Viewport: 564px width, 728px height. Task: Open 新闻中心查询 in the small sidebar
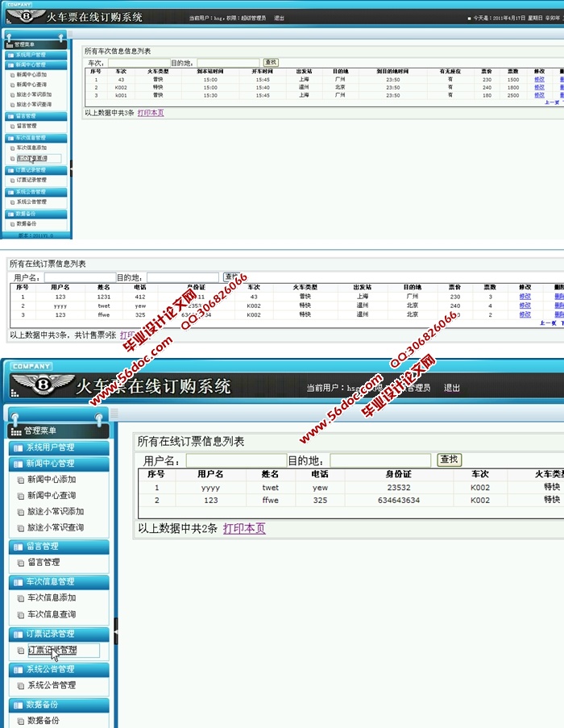(31, 85)
